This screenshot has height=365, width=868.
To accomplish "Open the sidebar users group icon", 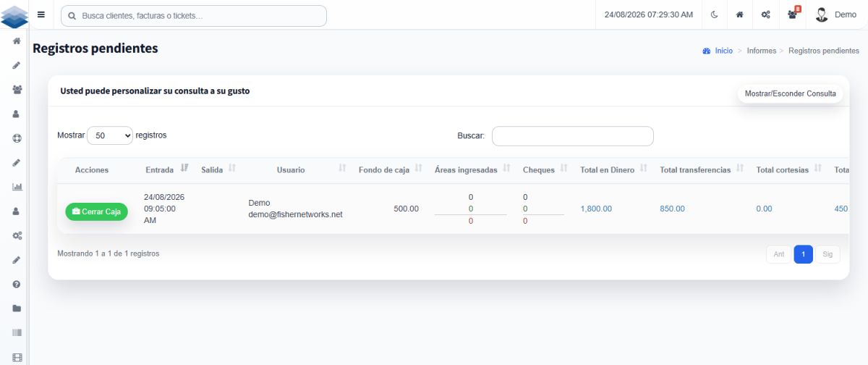I will pyautogui.click(x=17, y=90).
